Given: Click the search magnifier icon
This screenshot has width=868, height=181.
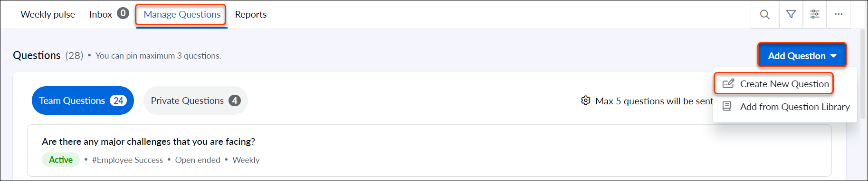Looking at the screenshot, I should coord(764,14).
